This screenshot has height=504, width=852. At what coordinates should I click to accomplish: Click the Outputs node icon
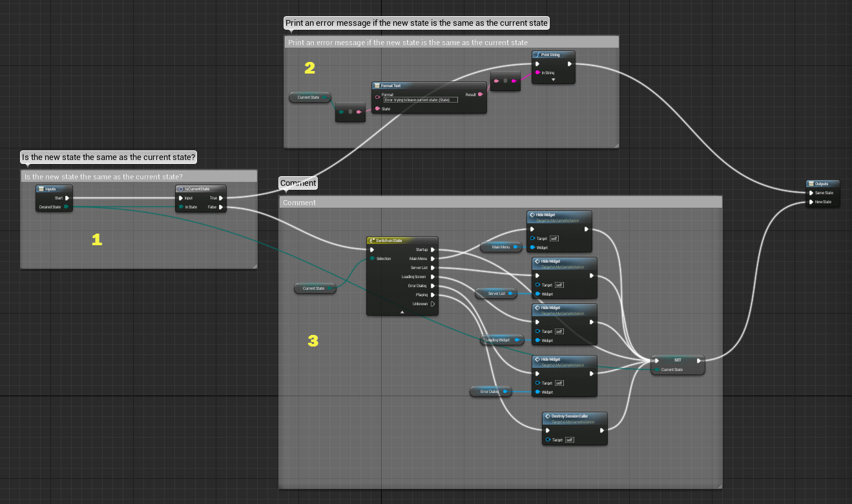click(811, 184)
